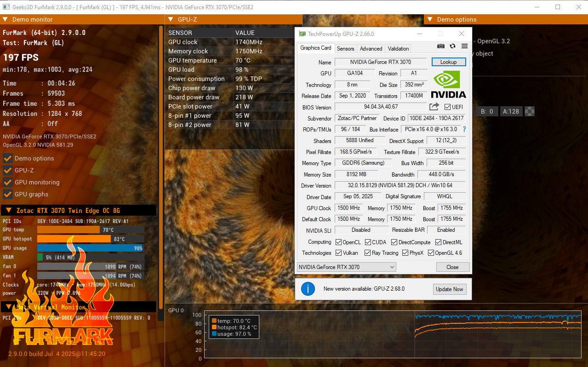Click the NVIDIA logo in GPU-Z

[x=449, y=85]
